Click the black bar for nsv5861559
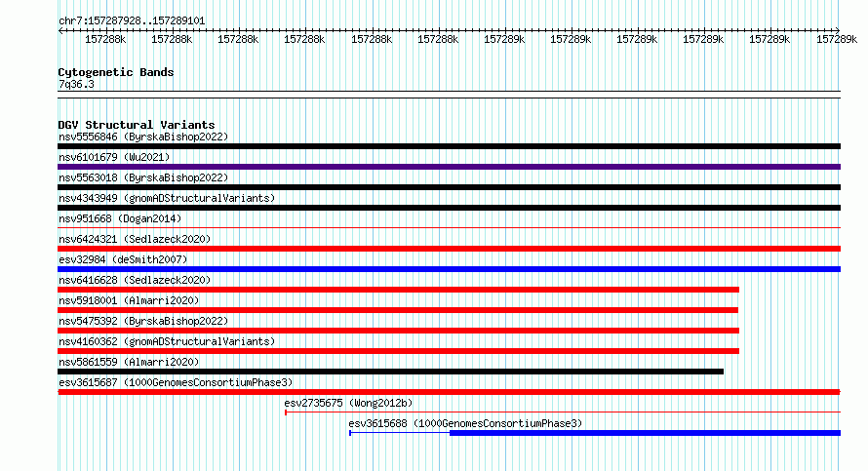Screen dimensions: 868x471 point(391,372)
